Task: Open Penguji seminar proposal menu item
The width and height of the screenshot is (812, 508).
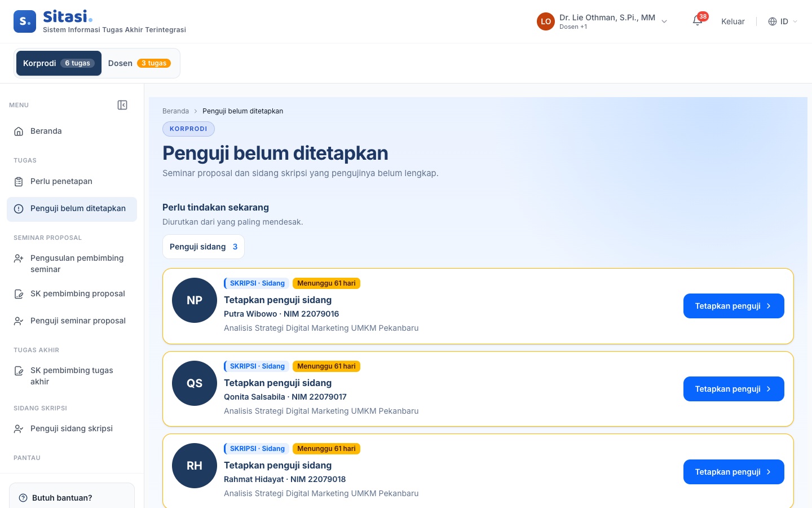Action: (72, 321)
